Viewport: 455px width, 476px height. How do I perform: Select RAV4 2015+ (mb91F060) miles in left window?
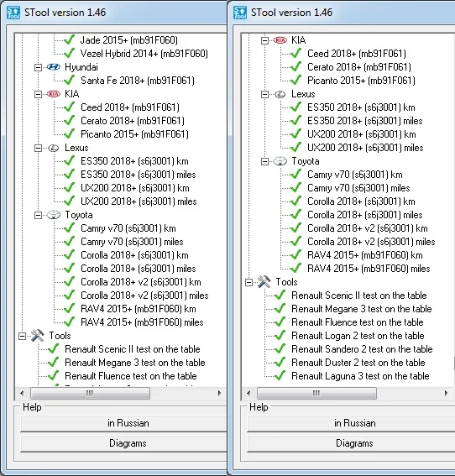142,322
